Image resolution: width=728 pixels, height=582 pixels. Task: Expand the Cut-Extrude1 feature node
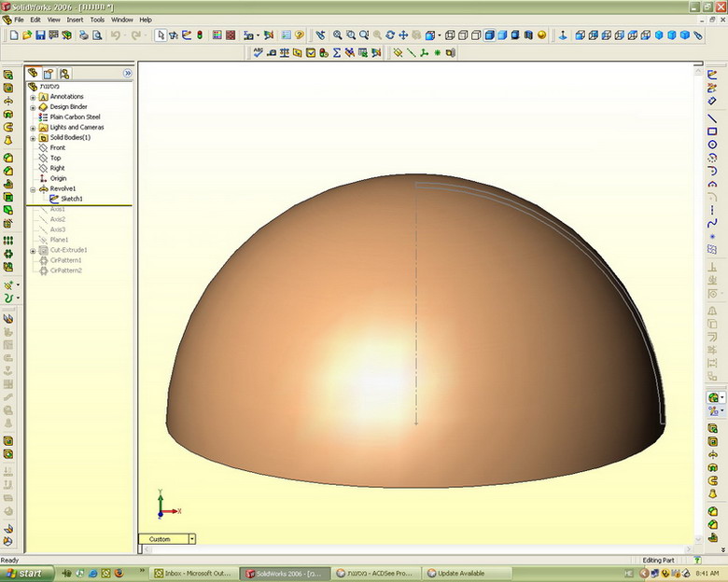[x=33, y=250]
